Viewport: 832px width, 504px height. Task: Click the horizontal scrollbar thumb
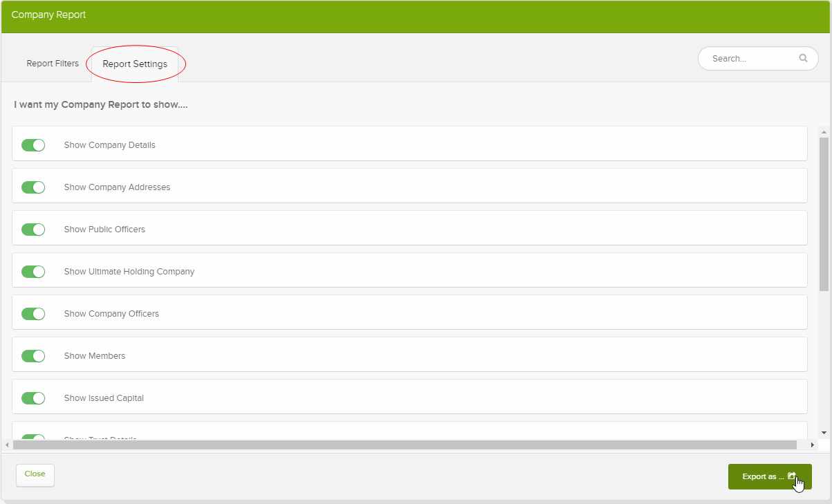tap(405, 445)
